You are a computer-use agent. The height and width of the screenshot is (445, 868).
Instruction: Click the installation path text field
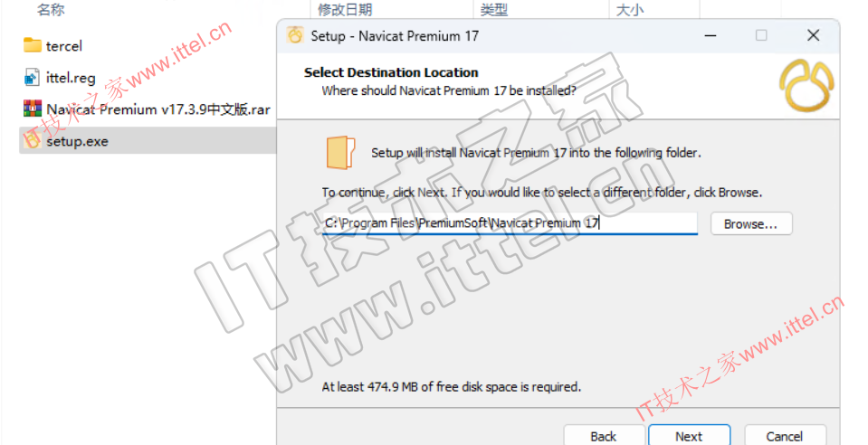coord(510,223)
